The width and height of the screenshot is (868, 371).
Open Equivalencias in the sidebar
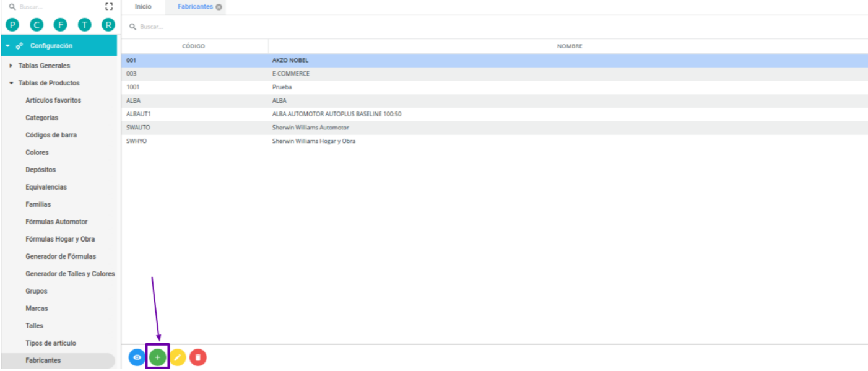tap(46, 187)
